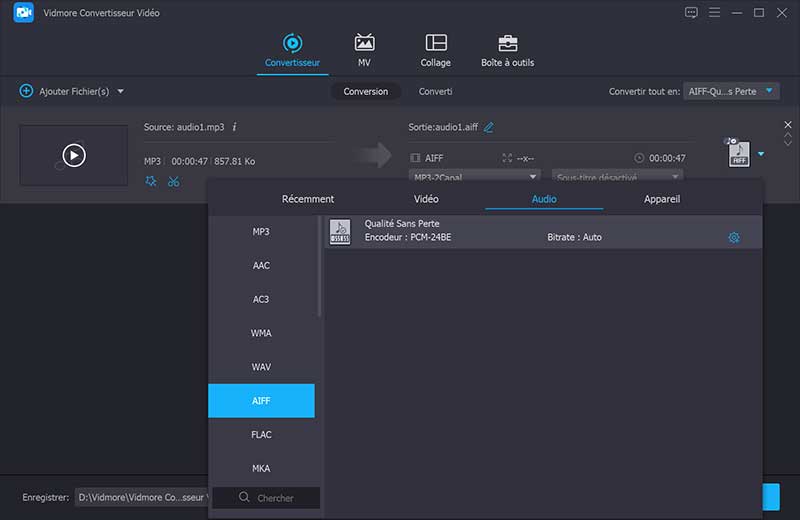Open the Convertisseur module
Screen dimensions: 800x520
(292, 50)
